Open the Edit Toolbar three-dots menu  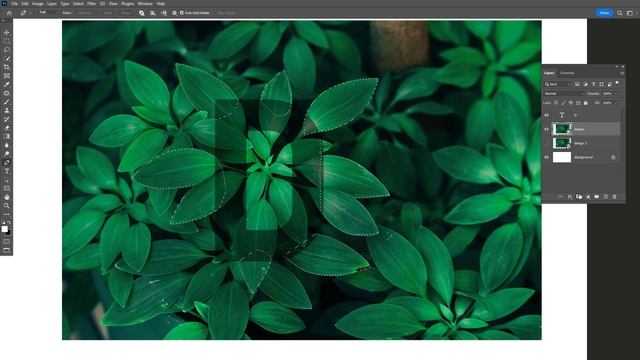(x=7, y=214)
